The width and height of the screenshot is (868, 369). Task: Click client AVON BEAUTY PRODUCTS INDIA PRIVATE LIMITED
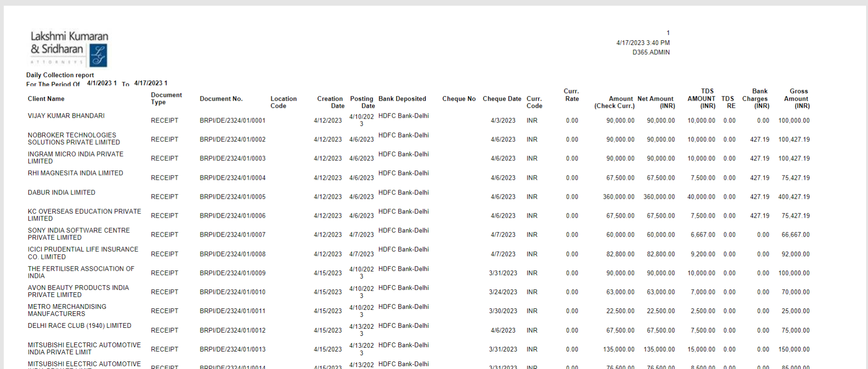pyautogui.click(x=78, y=291)
